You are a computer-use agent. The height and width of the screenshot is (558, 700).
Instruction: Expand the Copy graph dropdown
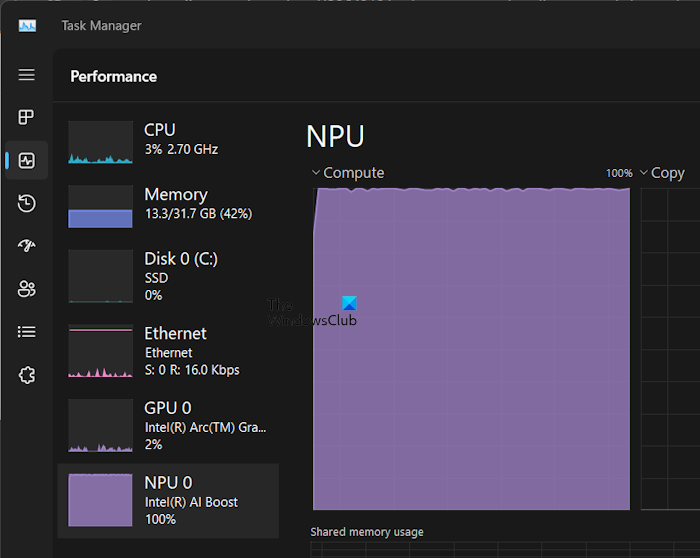pos(662,173)
